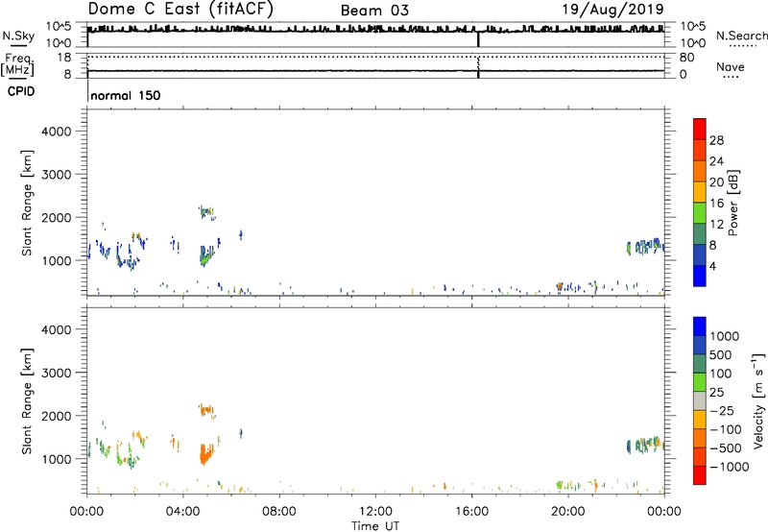Click the '16:00' time tick label
Viewport: 768px width, 532px height.
tap(471, 512)
